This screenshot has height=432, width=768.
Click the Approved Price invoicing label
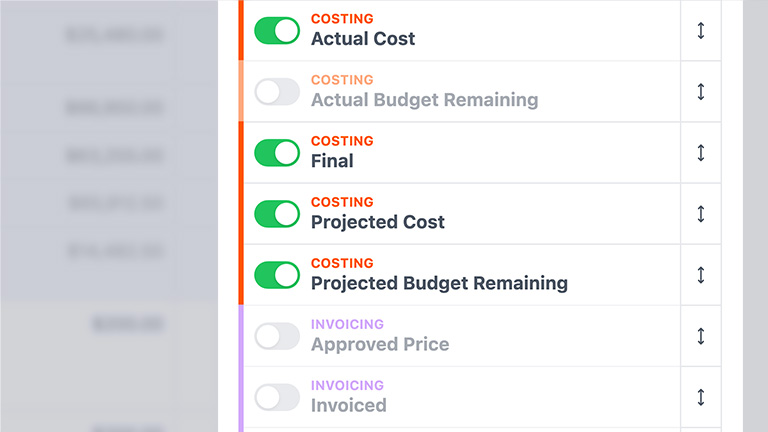click(380, 344)
